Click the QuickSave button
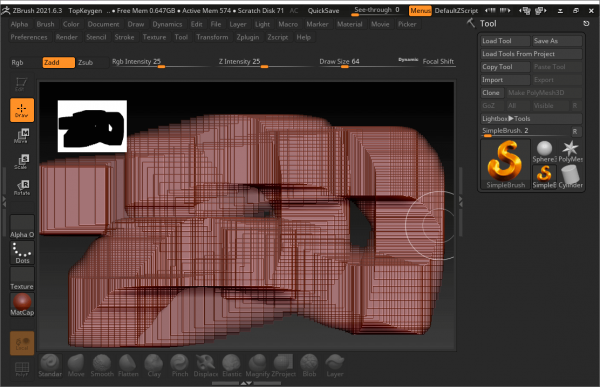 click(323, 11)
